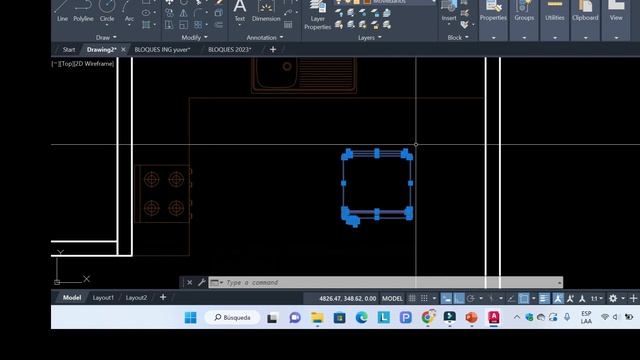Click the Scale tool in Modify panel
This screenshot has width=640, height=360.
(184, 25)
